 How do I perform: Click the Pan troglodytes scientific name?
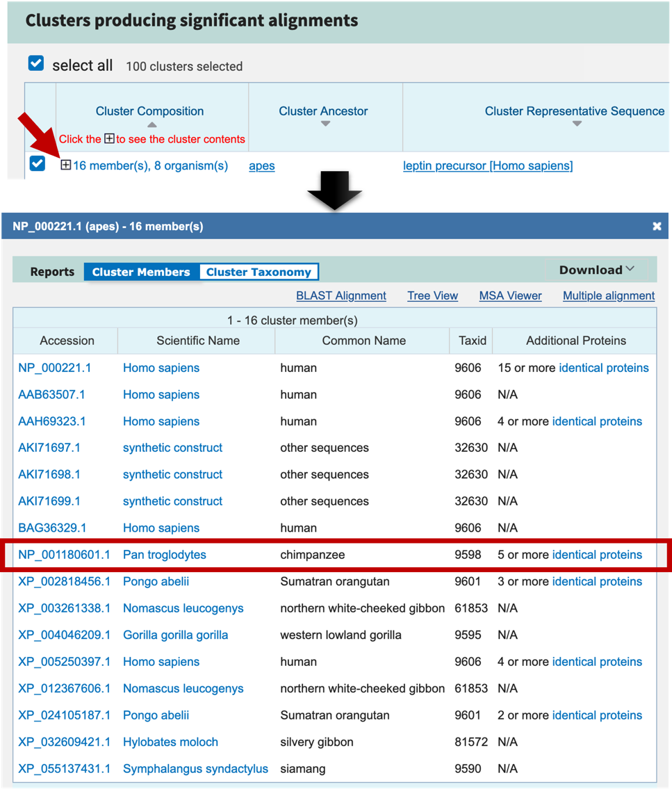click(165, 555)
